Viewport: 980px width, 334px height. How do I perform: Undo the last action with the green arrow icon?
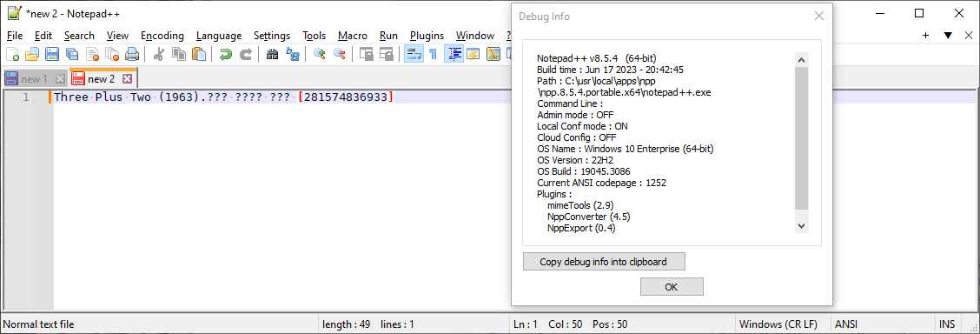point(225,55)
